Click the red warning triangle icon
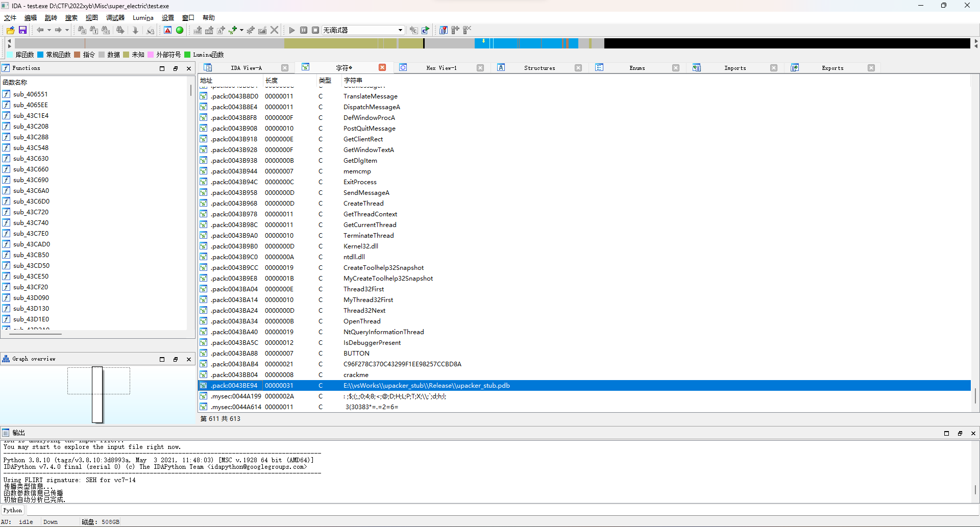Viewport: 980px width, 527px height. pos(167,30)
